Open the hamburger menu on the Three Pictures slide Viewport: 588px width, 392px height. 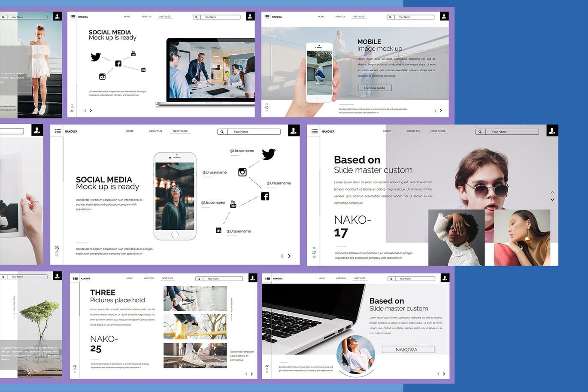tap(76, 279)
